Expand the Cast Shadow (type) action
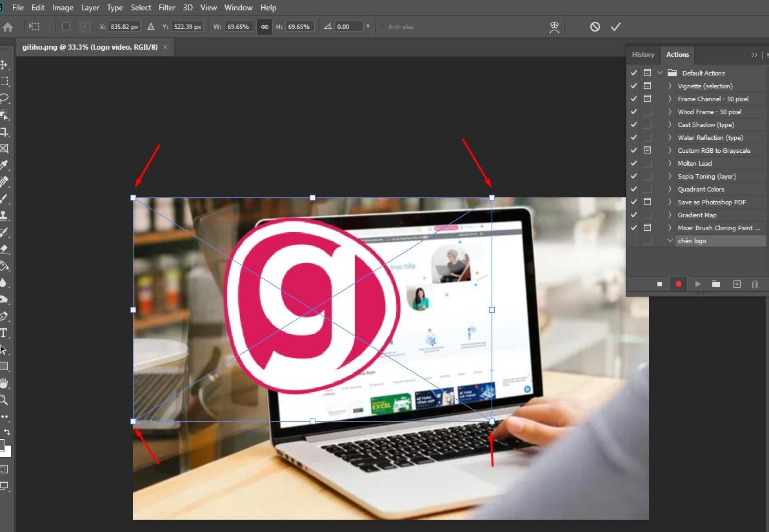 point(670,124)
